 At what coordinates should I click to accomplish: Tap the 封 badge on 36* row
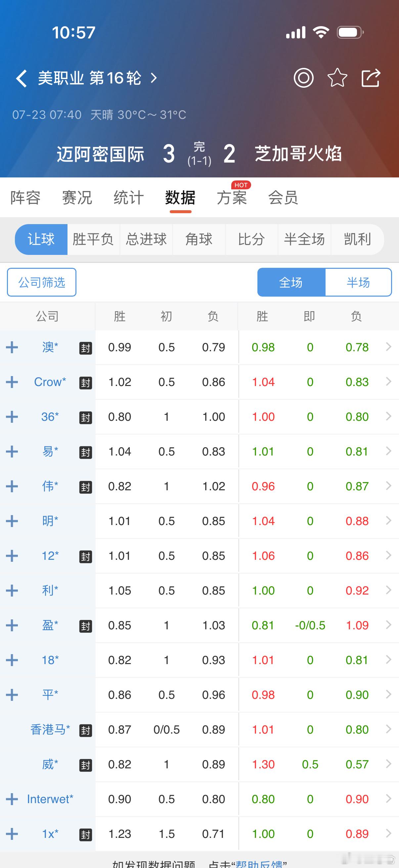click(x=86, y=417)
